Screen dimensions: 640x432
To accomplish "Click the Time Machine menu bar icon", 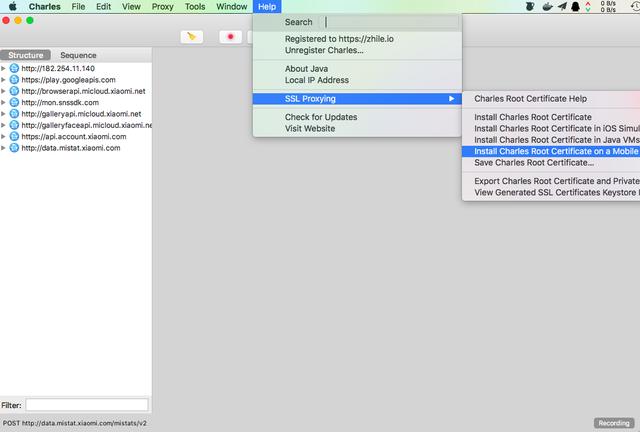I will [635, 7].
